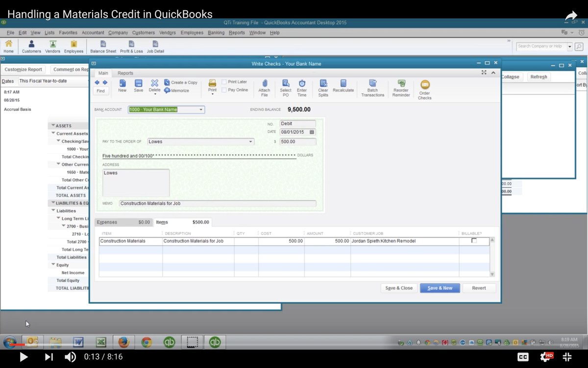
Task: Open the Bank Account dropdown
Action: (201, 109)
